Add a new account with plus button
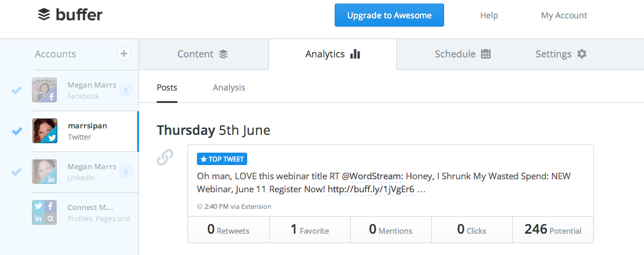Viewport: 644px width, 255px height. (124, 54)
